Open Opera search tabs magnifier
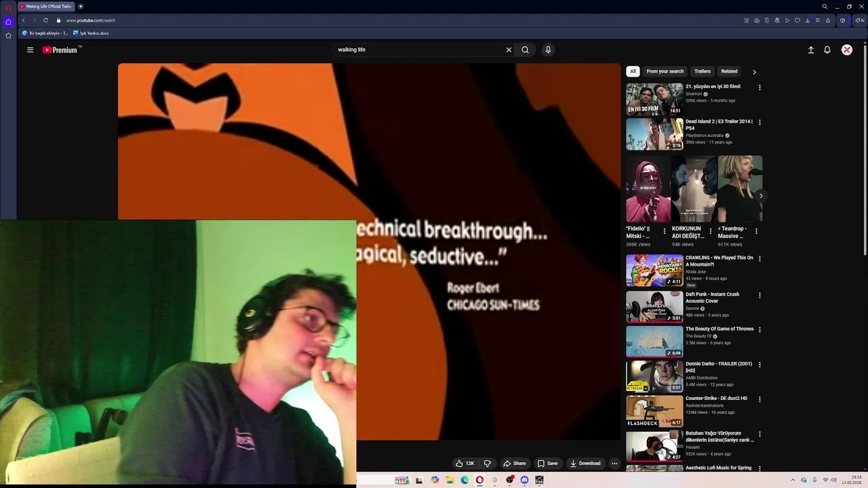 (x=825, y=6)
